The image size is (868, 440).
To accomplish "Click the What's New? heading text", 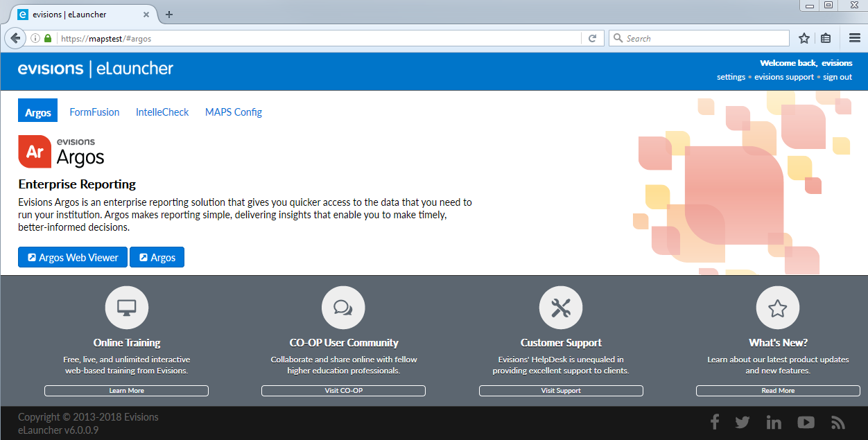I will click(778, 343).
